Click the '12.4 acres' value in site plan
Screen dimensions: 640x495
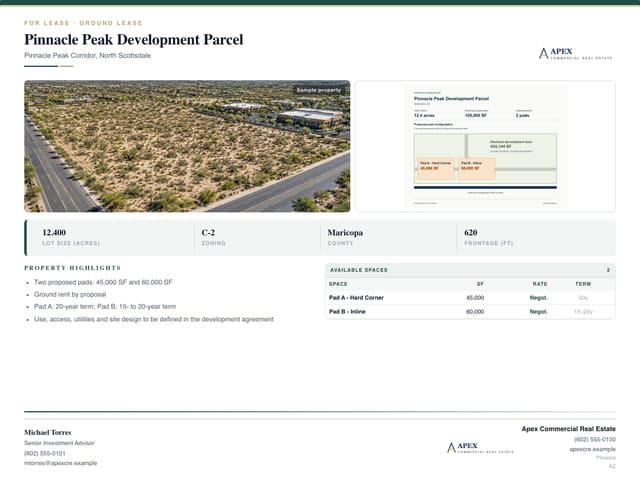coord(424,116)
